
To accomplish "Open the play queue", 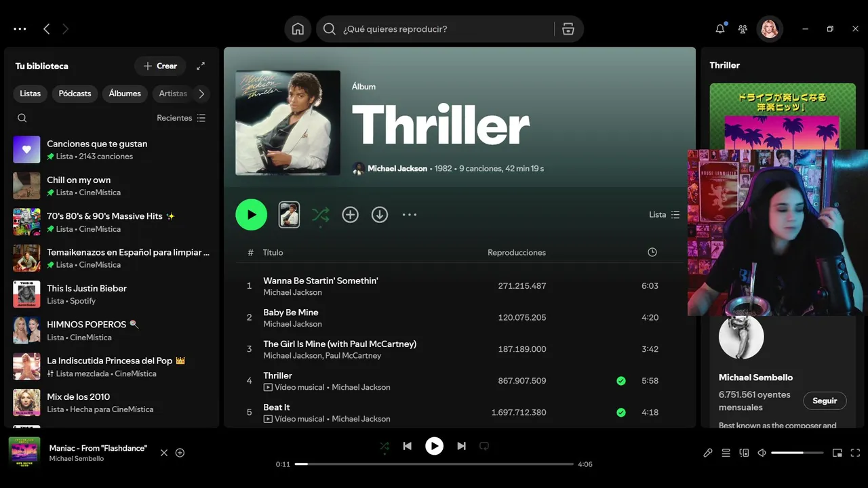I will tap(726, 453).
